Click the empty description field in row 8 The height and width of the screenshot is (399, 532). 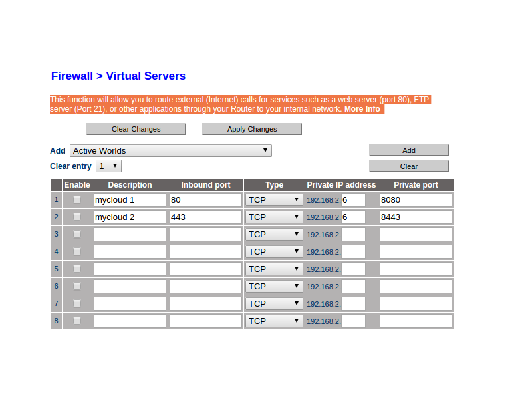point(130,321)
